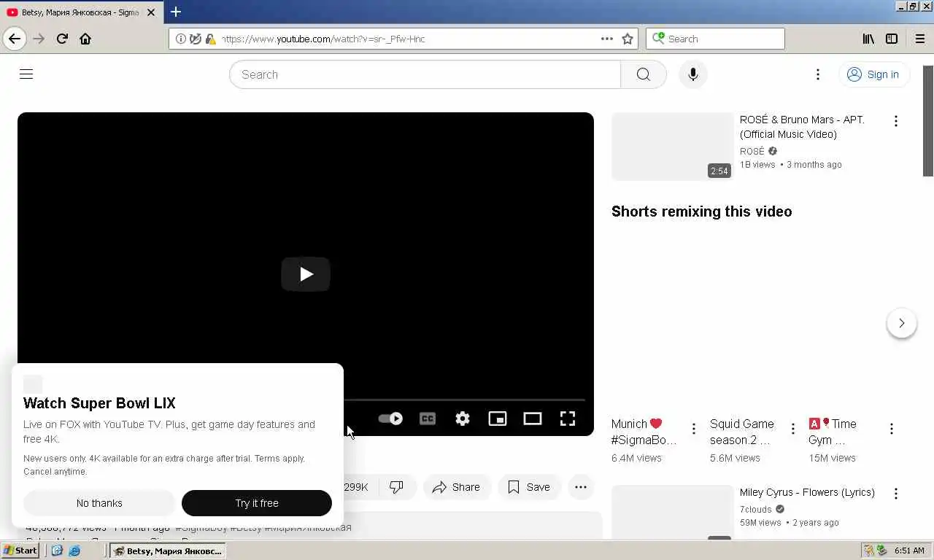Open the browser Library icon
934x560 pixels.
click(868, 39)
